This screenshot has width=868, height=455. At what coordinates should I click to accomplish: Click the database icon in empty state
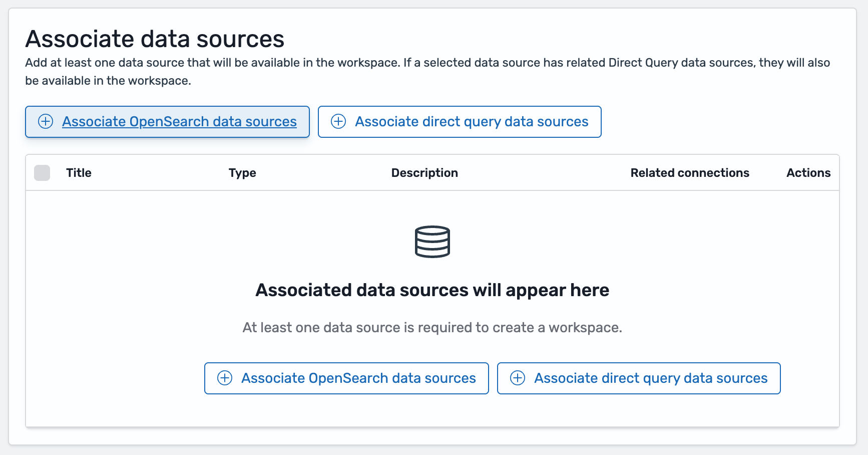[432, 242]
